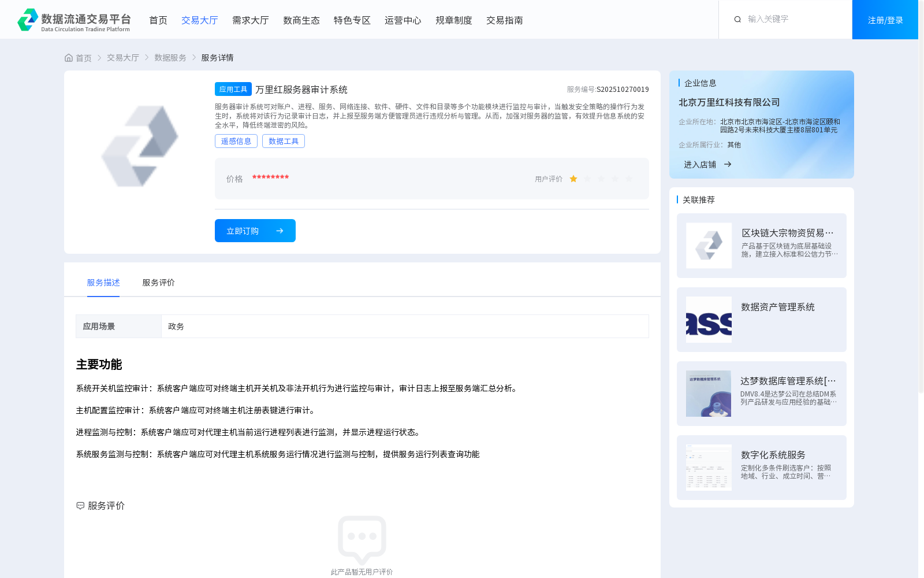Click the product main image
The image size is (924, 578).
pyautogui.click(x=140, y=146)
